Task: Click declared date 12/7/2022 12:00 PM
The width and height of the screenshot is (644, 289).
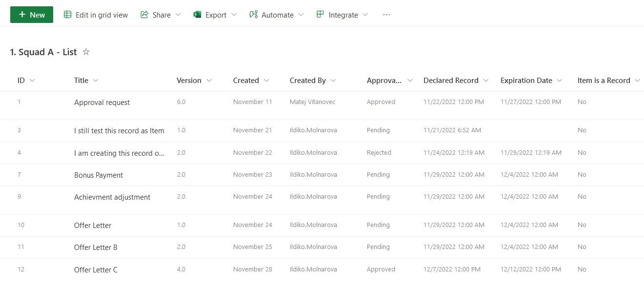Action: tap(452, 269)
